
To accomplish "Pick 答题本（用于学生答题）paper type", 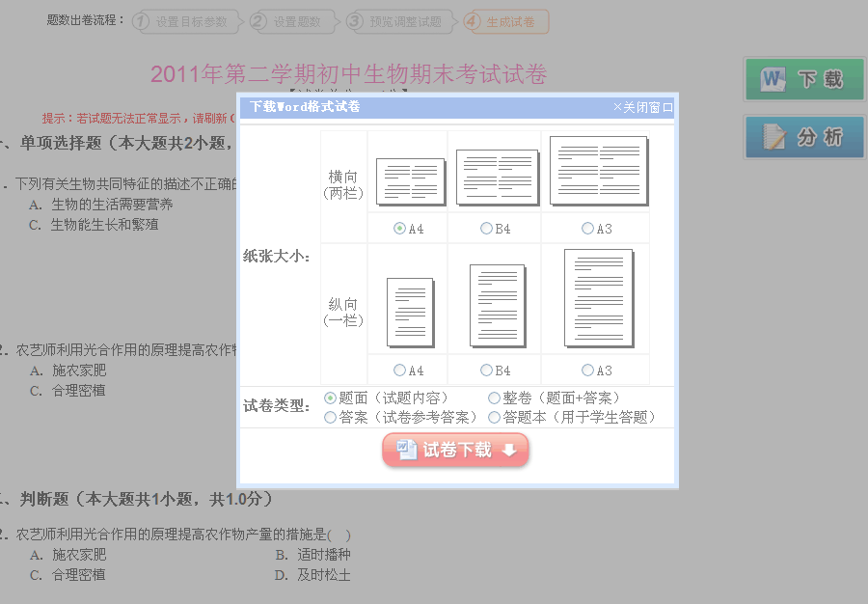I will tap(495, 418).
